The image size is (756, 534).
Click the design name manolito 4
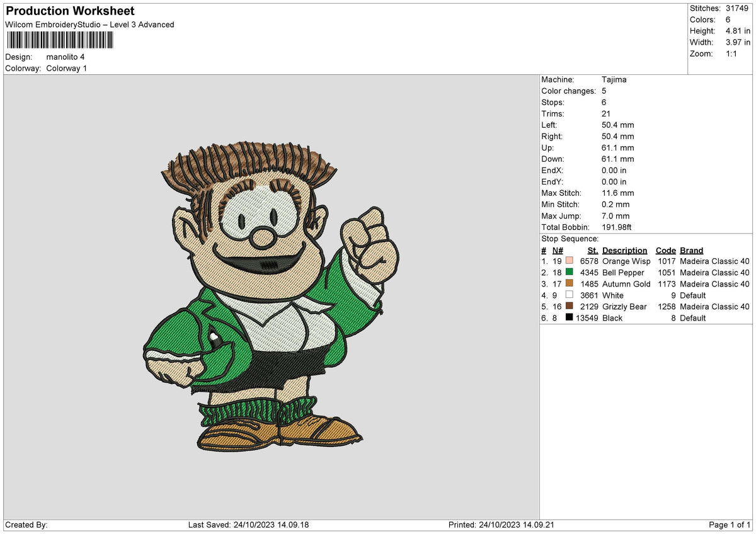click(x=66, y=57)
